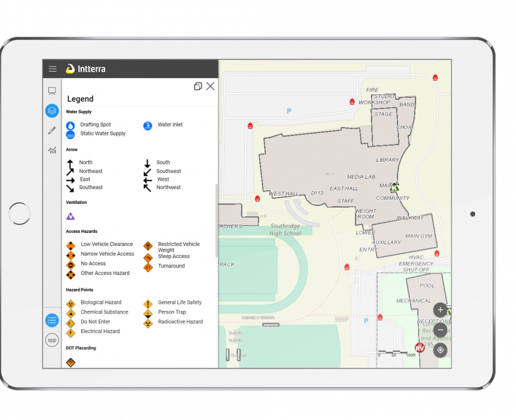This screenshot has width=516, height=420.
Task: Click green ventilation marker near MAIN entrance
Action: (x=394, y=187)
